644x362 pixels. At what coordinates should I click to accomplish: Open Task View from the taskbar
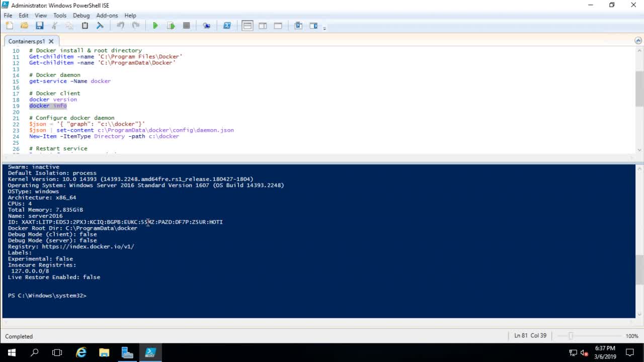[x=57, y=352]
